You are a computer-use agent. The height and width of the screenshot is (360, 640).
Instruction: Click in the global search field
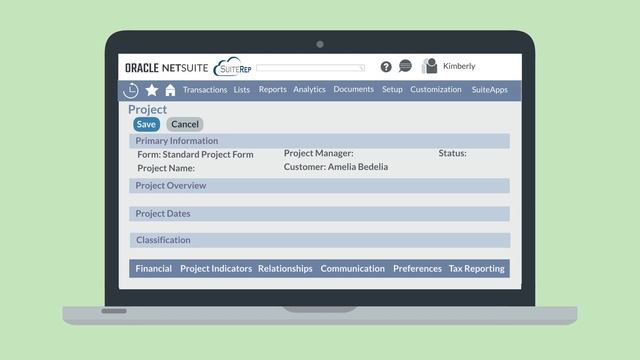(x=311, y=67)
